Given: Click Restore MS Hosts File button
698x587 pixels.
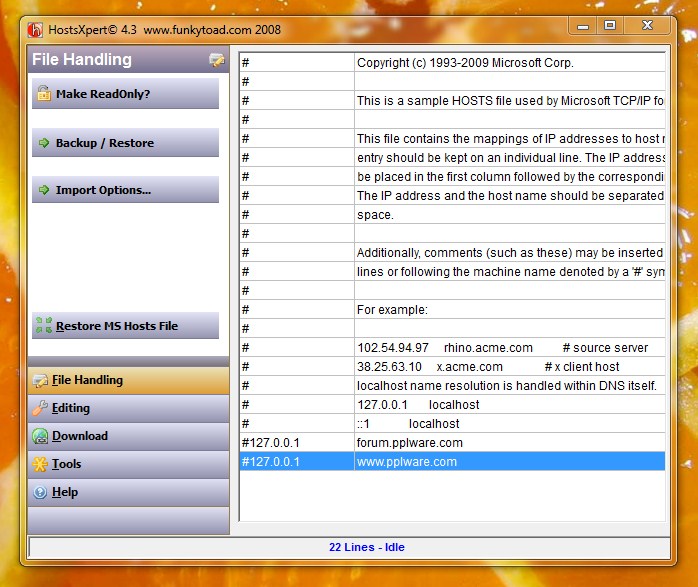Looking at the screenshot, I should coord(126,325).
